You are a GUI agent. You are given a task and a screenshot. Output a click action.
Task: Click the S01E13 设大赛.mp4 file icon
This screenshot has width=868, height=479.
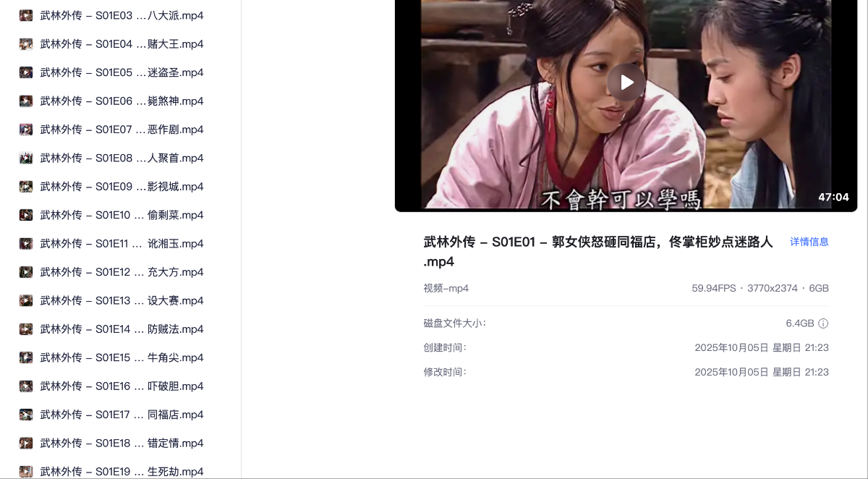pos(26,300)
